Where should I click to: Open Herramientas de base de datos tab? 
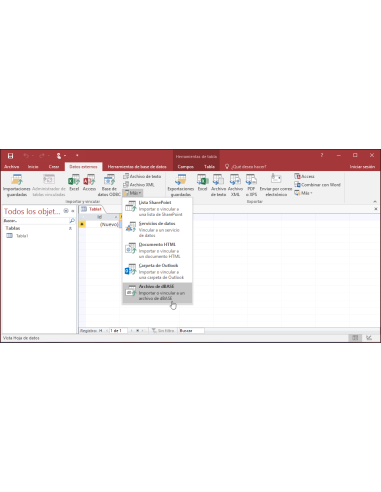click(x=137, y=167)
